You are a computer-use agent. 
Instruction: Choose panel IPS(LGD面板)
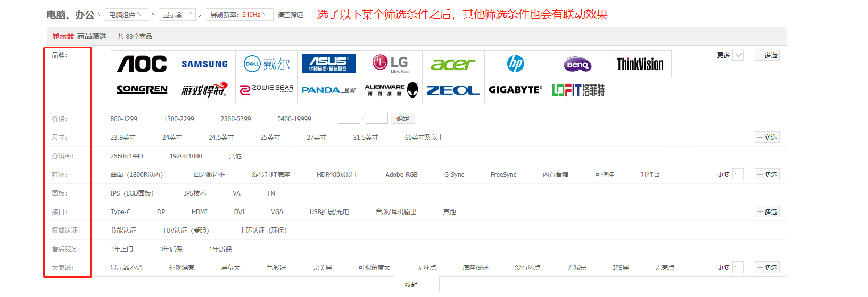pos(132,193)
